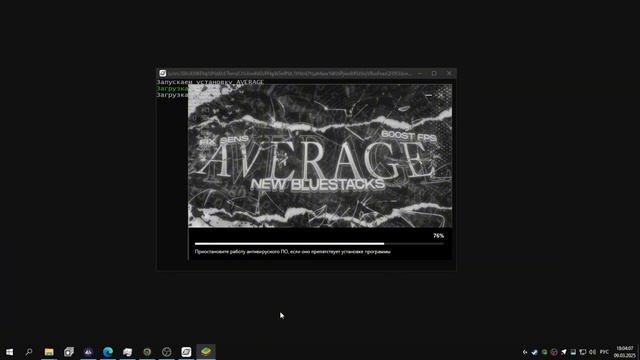Minimize the console window
The height and width of the screenshot is (360, 640).
click(x=420, y=73)
